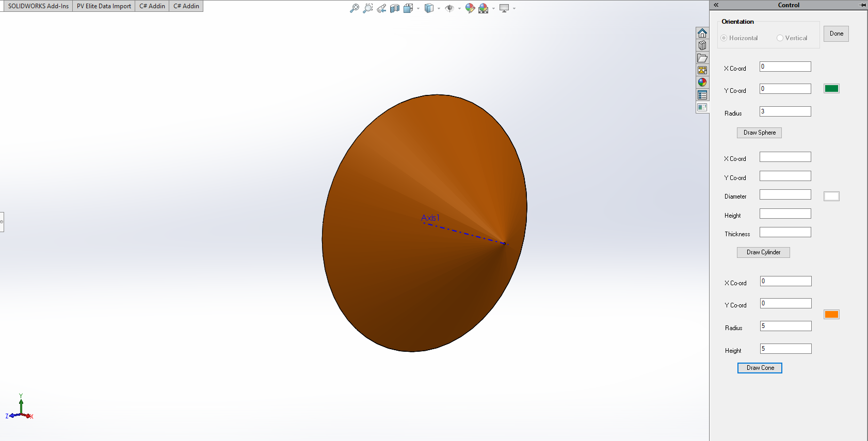Click the orange cone color swatch
The image size is (868, 441).
coord(831,315)
